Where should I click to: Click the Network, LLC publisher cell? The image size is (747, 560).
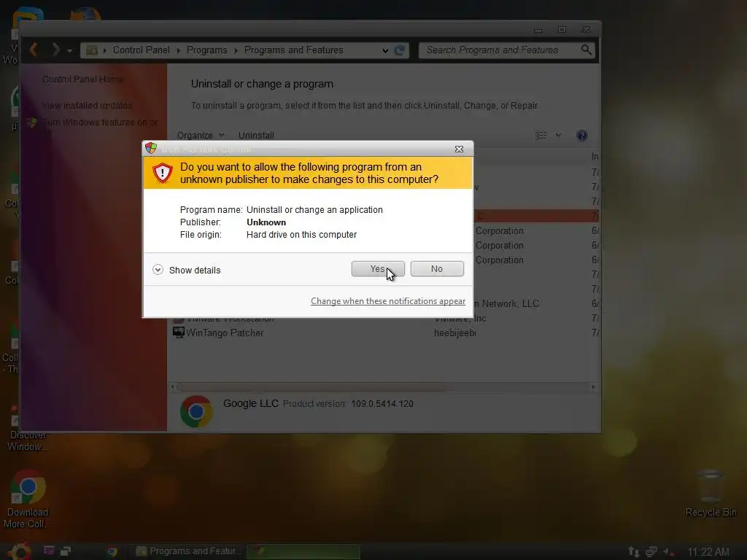click(507, 303)
